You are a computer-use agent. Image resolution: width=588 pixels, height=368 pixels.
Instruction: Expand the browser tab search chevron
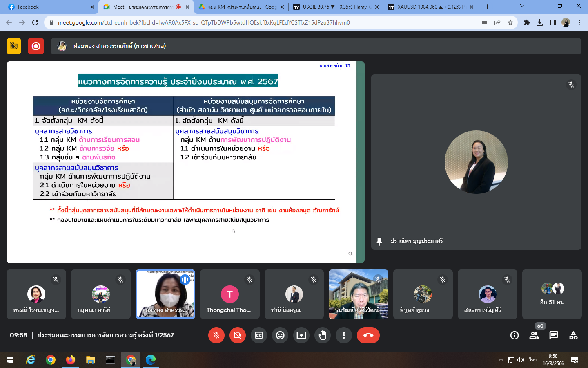[522, 6]
